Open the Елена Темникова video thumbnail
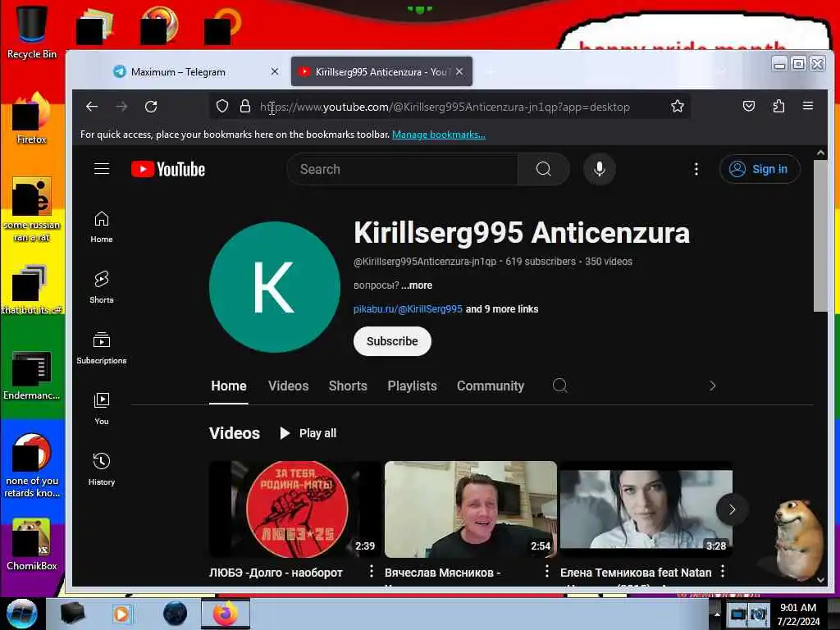Image resolution: width=840 pixels, height=630 pixels. 646,509
